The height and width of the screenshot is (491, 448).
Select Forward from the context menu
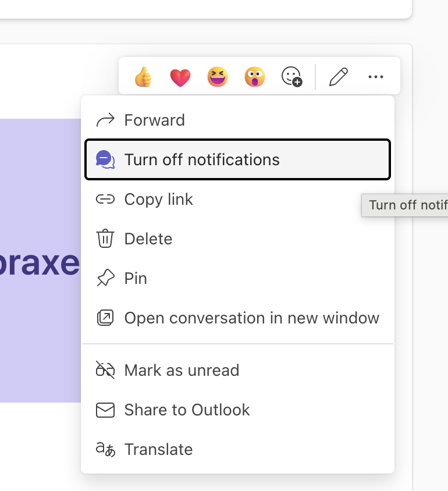point(237,120)
